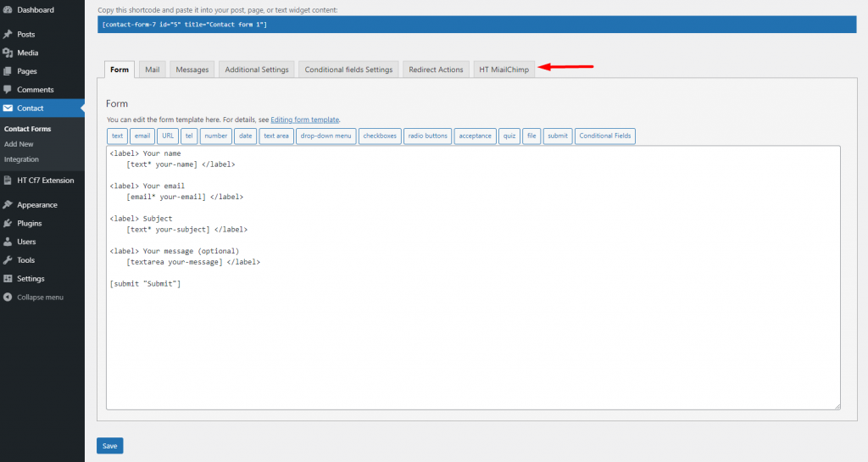868x462 pixels.
Task: Insert a radio buttons form tag
Action: 427,136
